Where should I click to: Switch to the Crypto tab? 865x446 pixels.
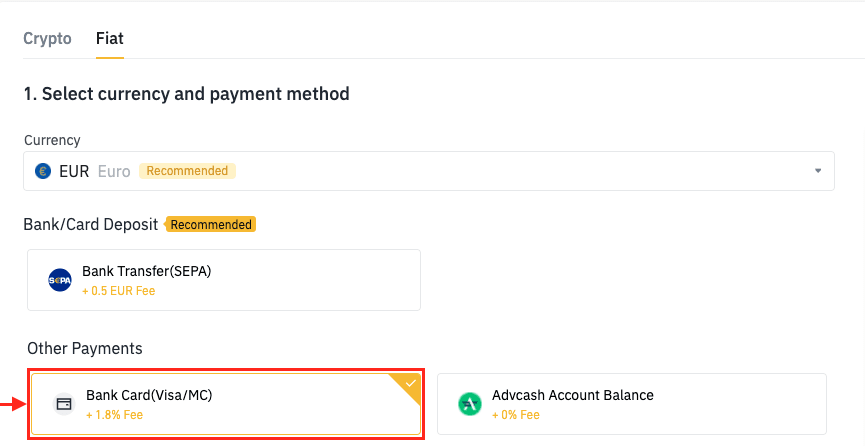(x=47, y=39)
